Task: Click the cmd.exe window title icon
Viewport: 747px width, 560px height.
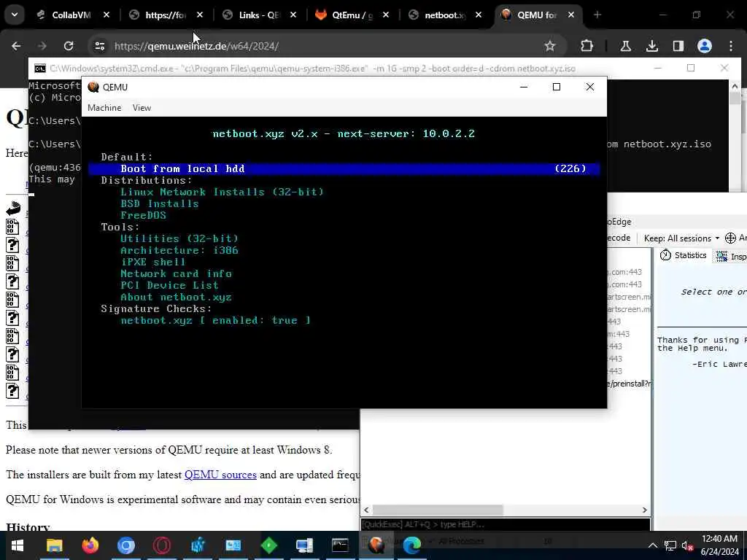Action: (x=40, y=69)
